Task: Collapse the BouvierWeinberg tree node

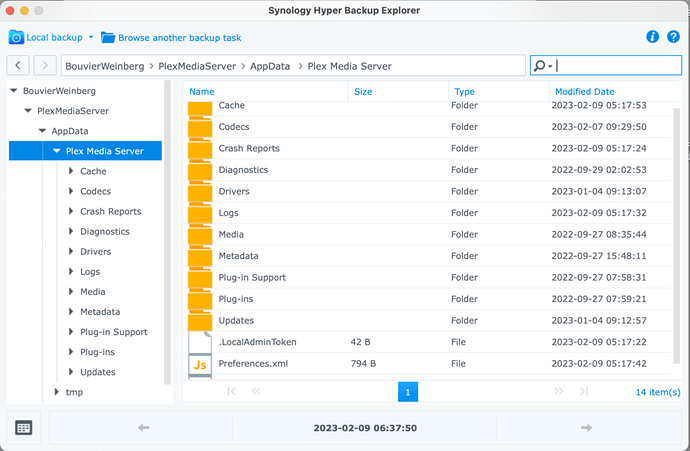Action: (x=14, y=91)
